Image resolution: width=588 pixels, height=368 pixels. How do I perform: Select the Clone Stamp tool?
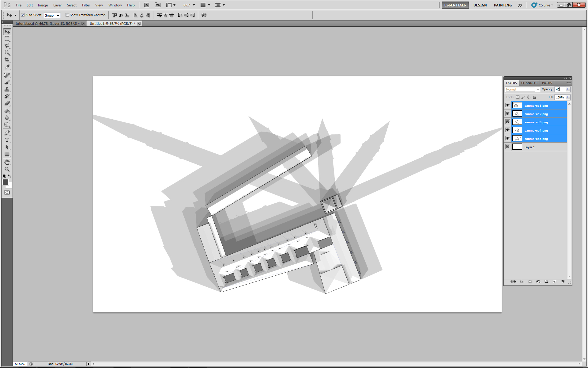coord(7,89)
